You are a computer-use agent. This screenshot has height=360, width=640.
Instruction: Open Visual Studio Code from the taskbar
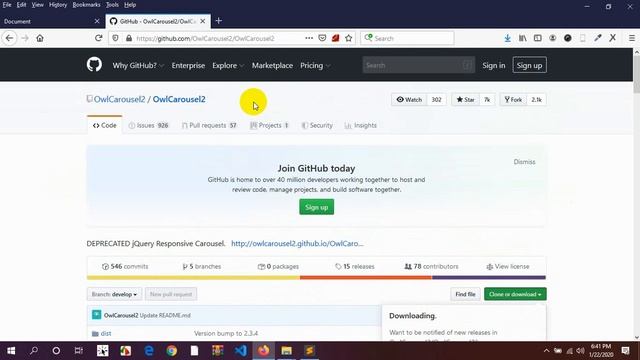tap(241, 351)
